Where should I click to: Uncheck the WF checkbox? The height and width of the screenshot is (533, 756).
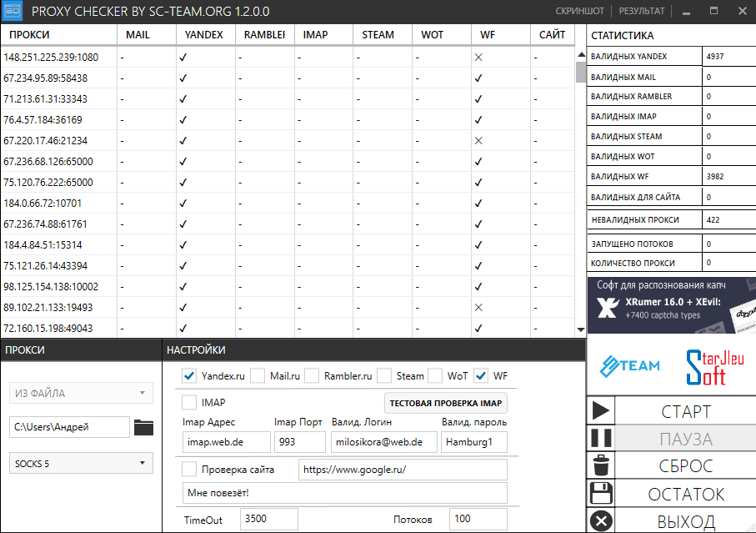481,375
